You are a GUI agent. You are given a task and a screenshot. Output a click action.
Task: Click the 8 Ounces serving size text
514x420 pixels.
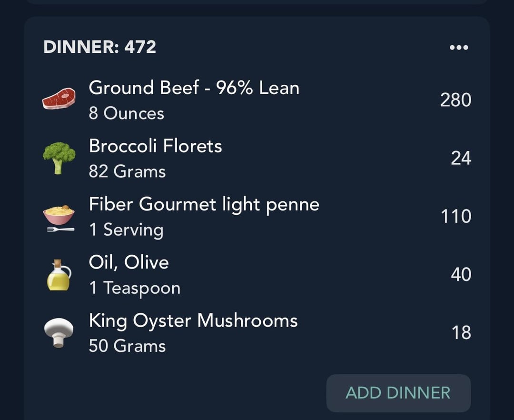click(x=126, y=113)
